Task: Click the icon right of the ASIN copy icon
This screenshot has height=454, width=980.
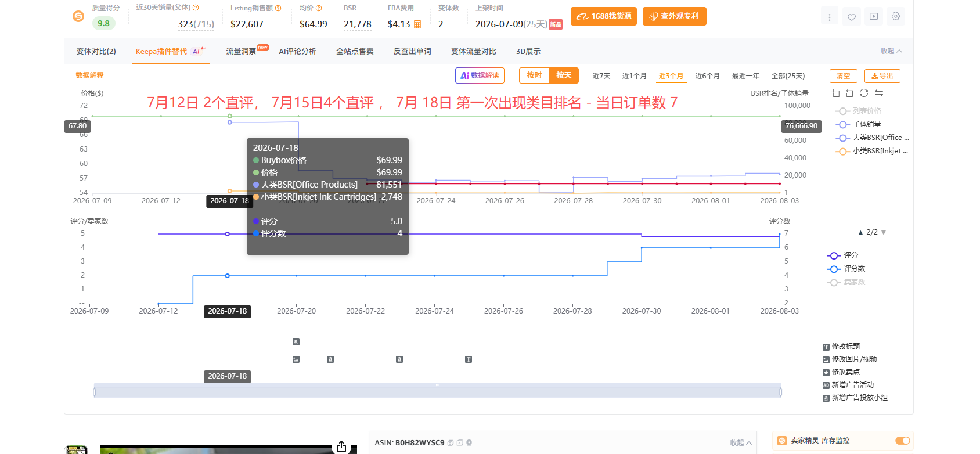Action: coord(460,443)
